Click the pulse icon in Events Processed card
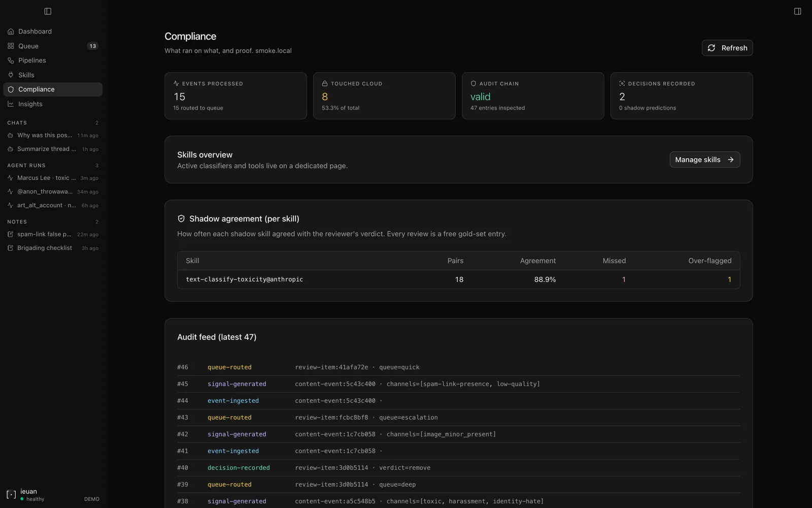Viewport: 812px width, 508px height. 176,84
